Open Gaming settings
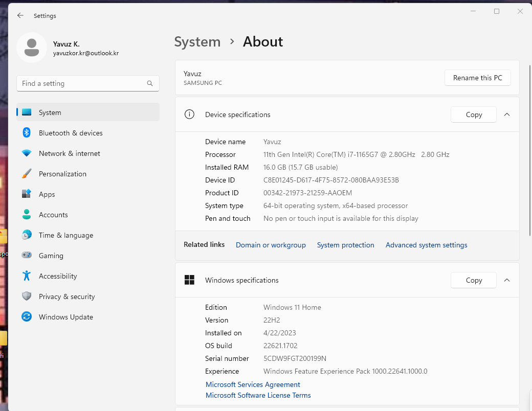This screenshot has width=532, height=411. coord(88,256)
